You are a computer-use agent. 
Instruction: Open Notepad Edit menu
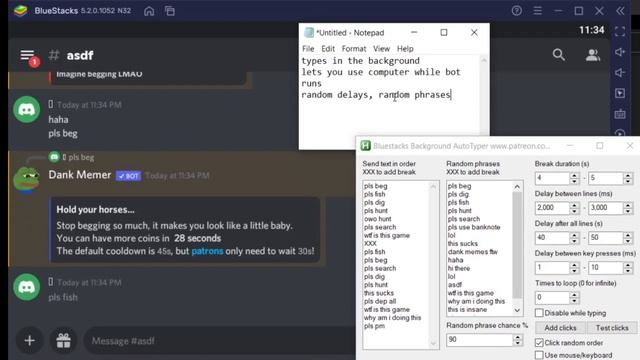tap(328, 49)
